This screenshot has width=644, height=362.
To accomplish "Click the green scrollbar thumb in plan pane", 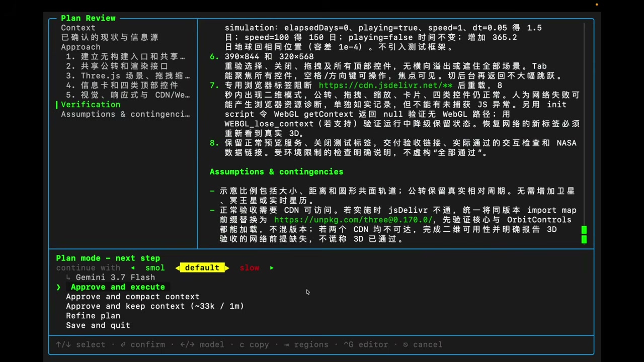I will (x=584, y=234).
